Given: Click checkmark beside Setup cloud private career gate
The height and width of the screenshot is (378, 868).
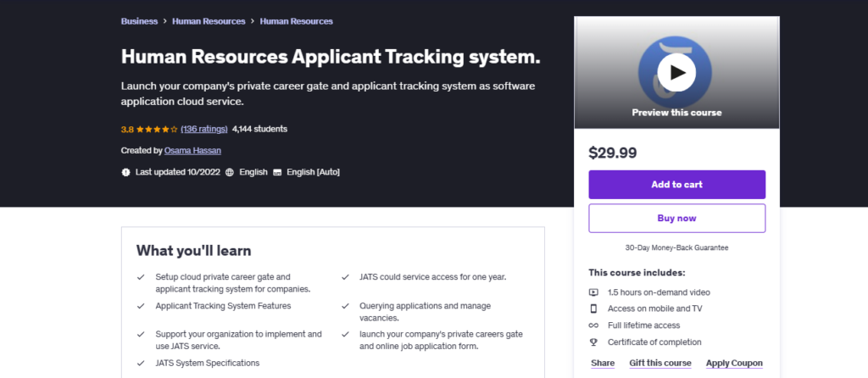Looking at the screenshot, I should pos(142,277).
